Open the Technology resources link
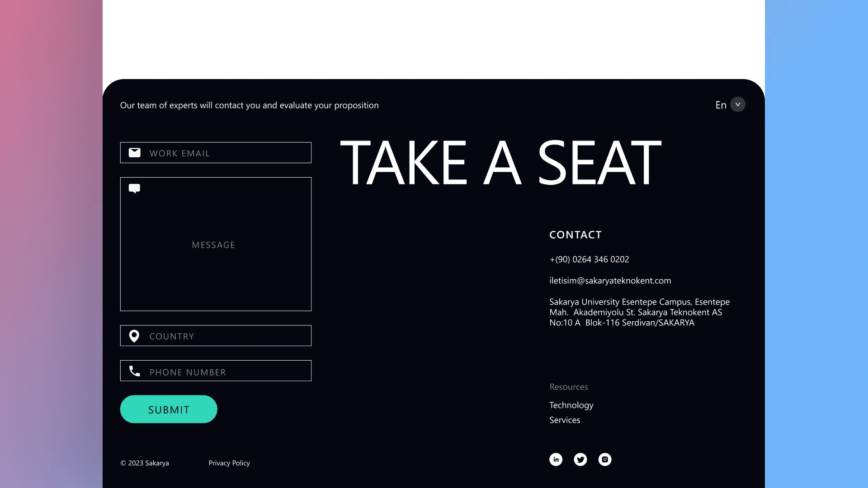Viewport: 868px width, 488px height. click(571, 405)
